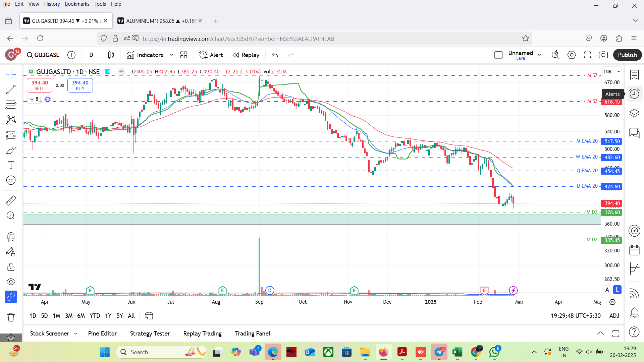This screenshot has height=362, width=644.
Task: Select the brush drawing tool
Action: [x=11, y=150]
